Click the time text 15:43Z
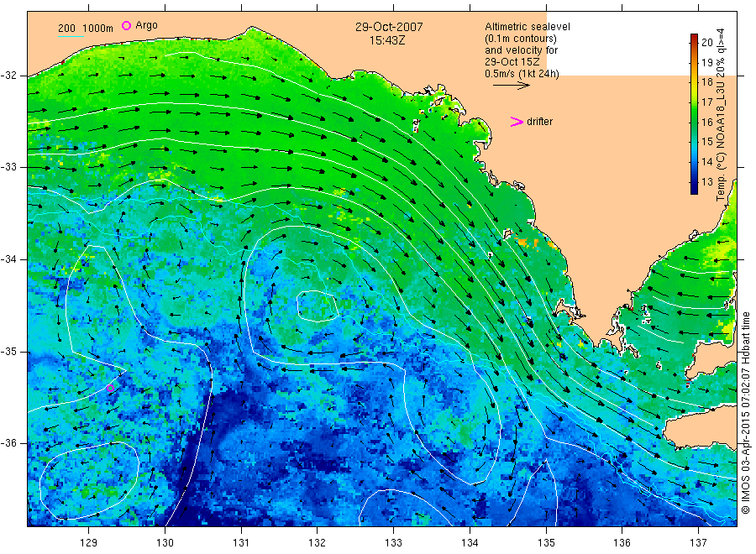 pyautogui.click(x=387, y=40)
